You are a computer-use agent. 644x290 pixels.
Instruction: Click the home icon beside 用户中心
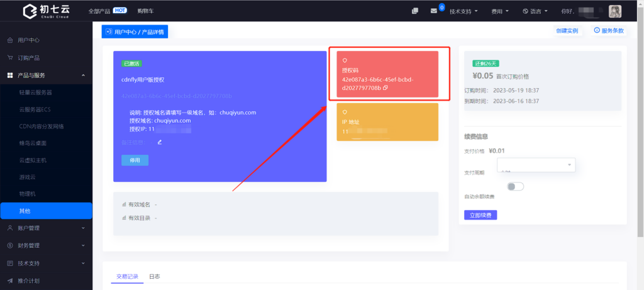[x=10, y=40]
